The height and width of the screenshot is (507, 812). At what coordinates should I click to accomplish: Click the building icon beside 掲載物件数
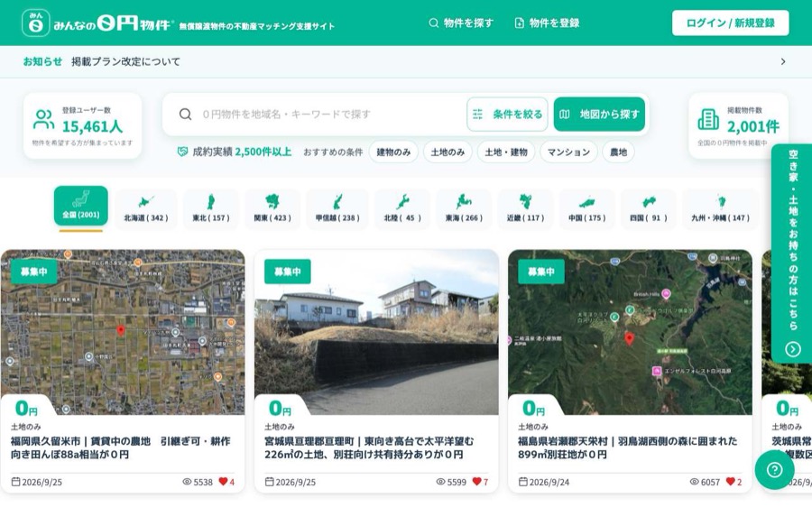point(708,120)
